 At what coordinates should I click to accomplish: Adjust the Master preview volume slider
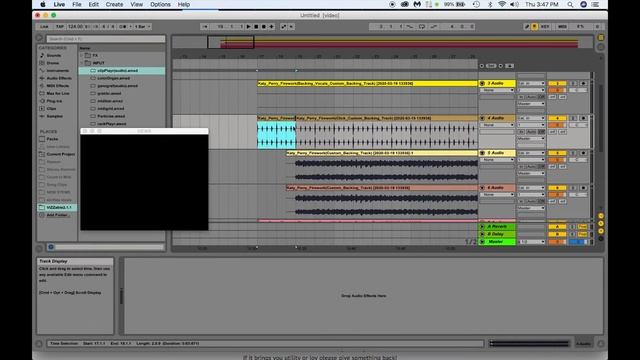click(578, 242)
